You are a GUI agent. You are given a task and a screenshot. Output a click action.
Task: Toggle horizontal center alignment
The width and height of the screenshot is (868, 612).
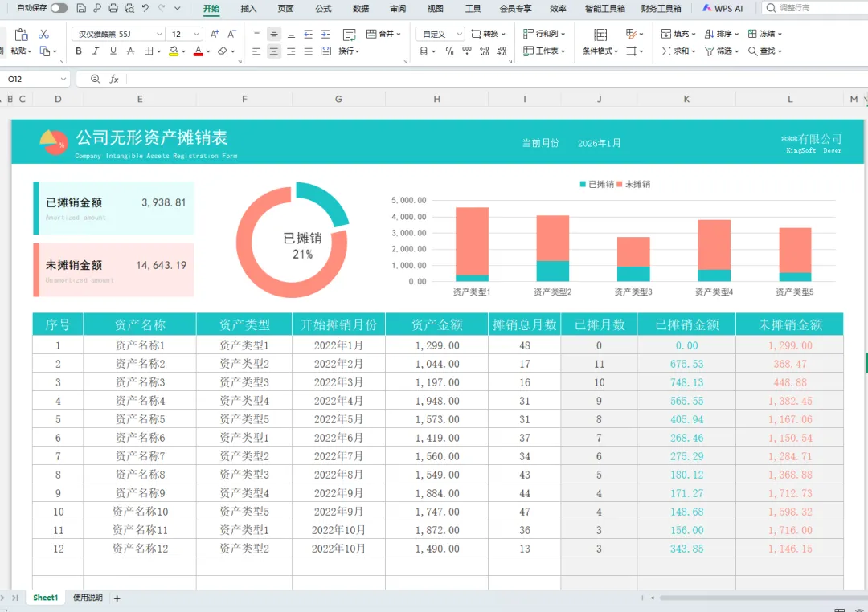[x=273, y=51]
